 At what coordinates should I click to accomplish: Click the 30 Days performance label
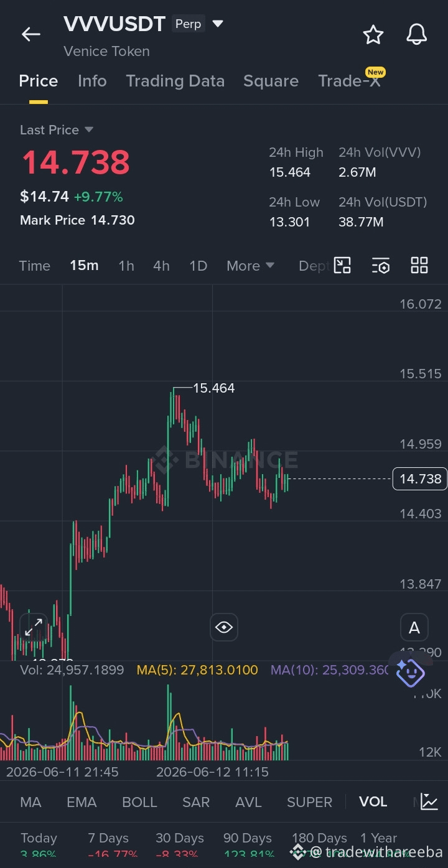180,838
